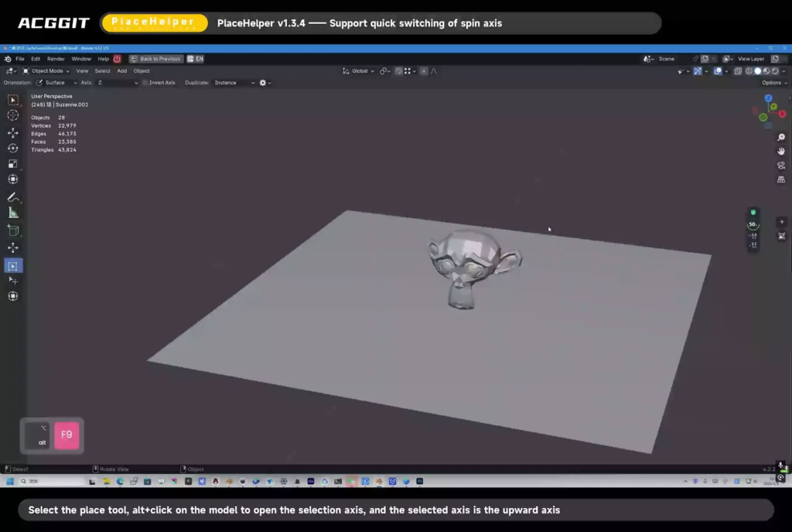792x532 pixels.
Task: Switch to Wireframe viewport shading
Action: (749, 71)
